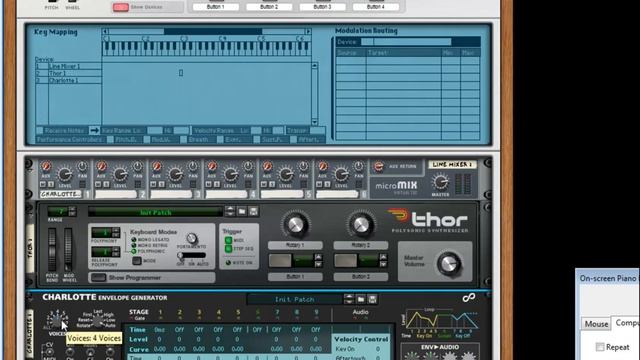This screenshot has height=360, width=640.
Task: Click the arrow icon beside Receive Notes
Action: 94,130
